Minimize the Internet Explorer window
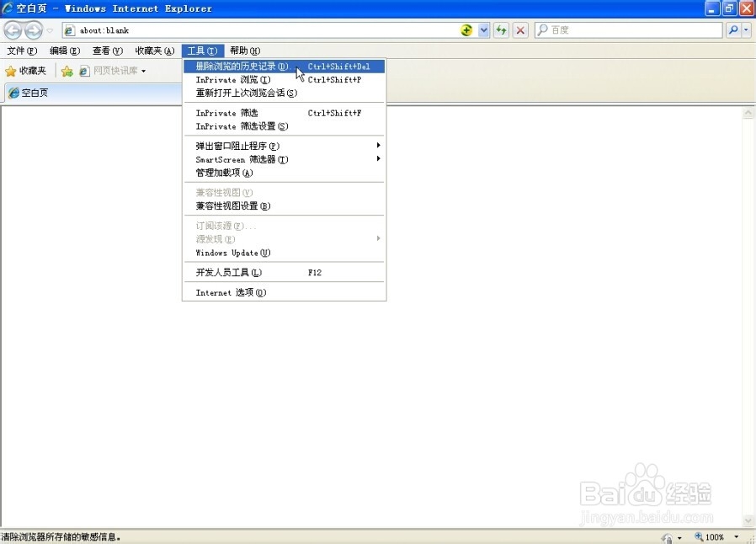The image size is (756, 544). pyautogui.click(x=712, y=8)
